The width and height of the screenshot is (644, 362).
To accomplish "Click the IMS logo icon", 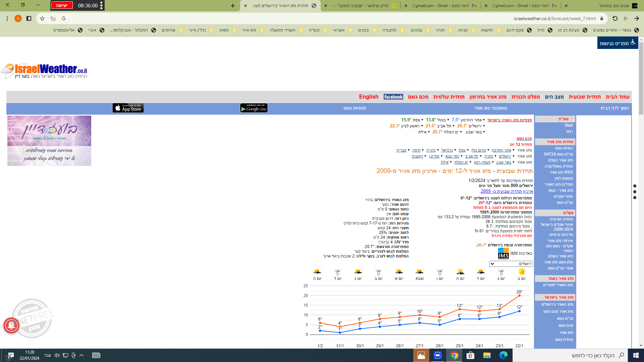I will pos(503,254).
